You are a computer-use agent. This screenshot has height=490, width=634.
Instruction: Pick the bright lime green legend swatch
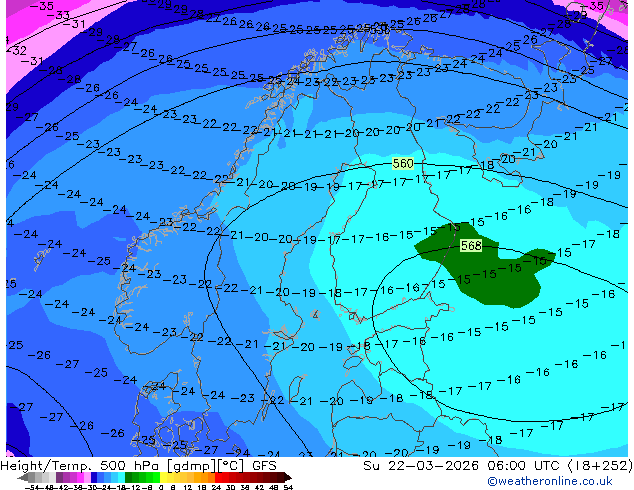(156, 477)
